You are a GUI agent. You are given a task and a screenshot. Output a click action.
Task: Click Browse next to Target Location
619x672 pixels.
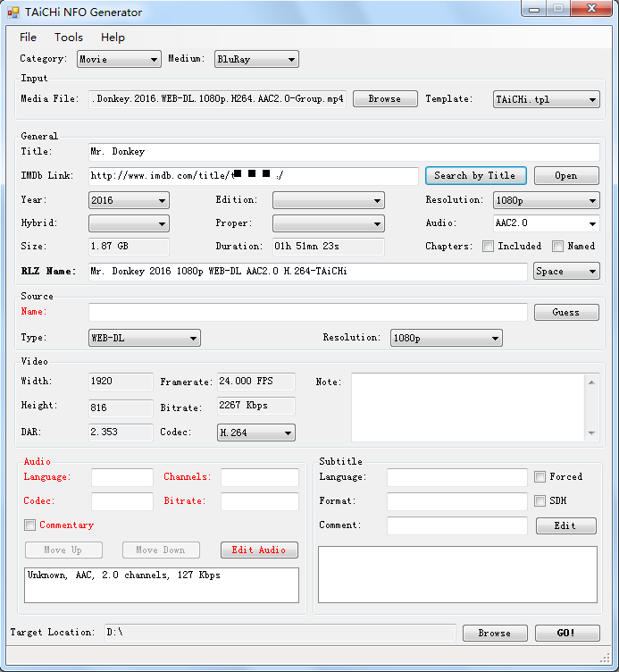[x=495, y=633]
